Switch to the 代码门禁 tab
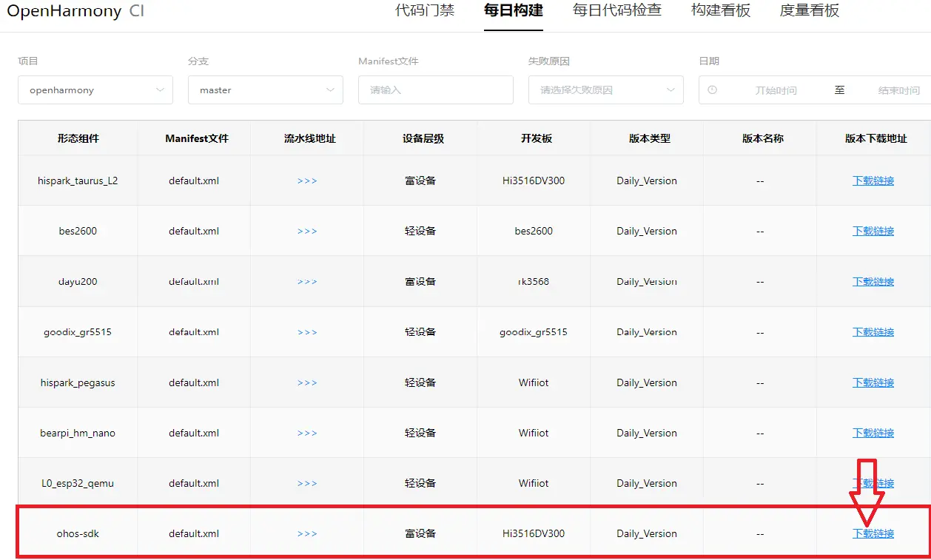This screenshot has width=931, height=560. point(425,10)
